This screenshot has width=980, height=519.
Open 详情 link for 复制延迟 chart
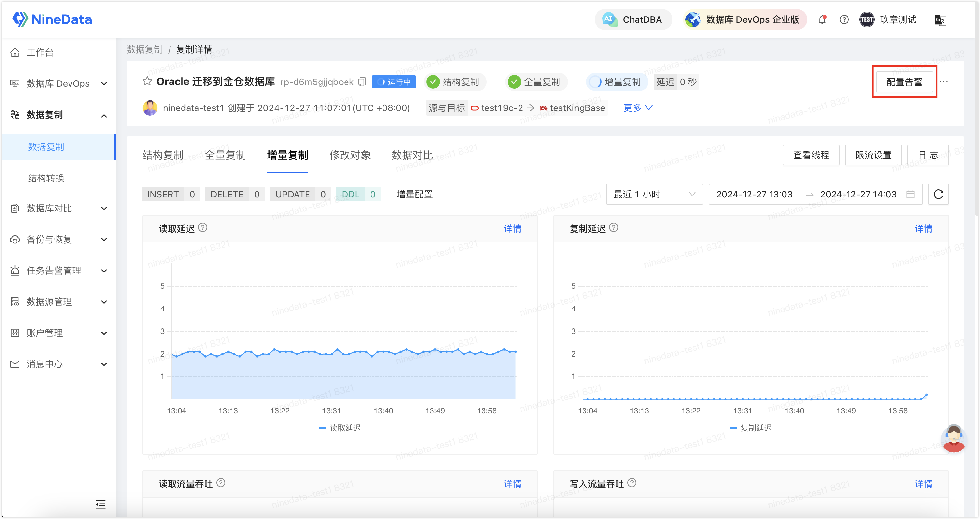click(923, 229)
